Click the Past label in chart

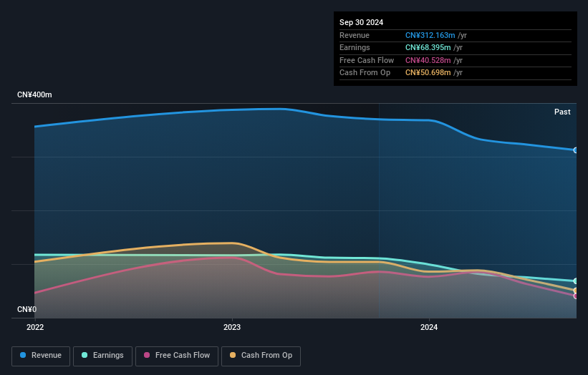coord(562,112)
